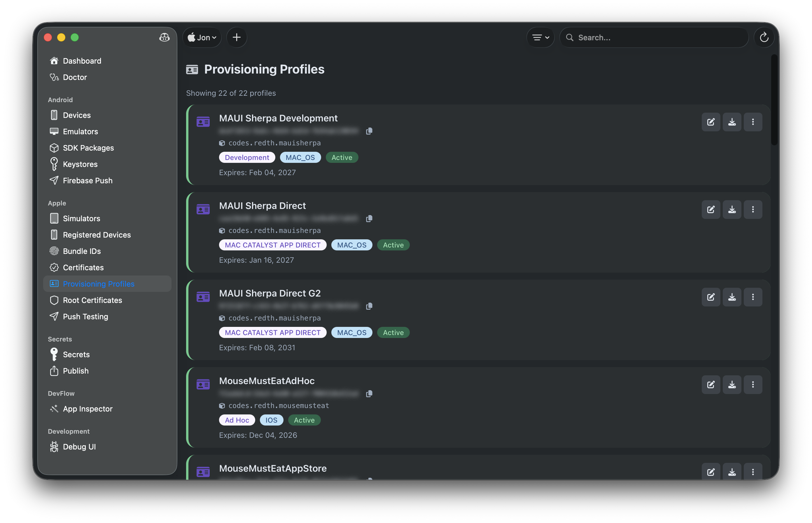
Task: Refresh the provisioning profiles list
Action: tap(764, 37)
